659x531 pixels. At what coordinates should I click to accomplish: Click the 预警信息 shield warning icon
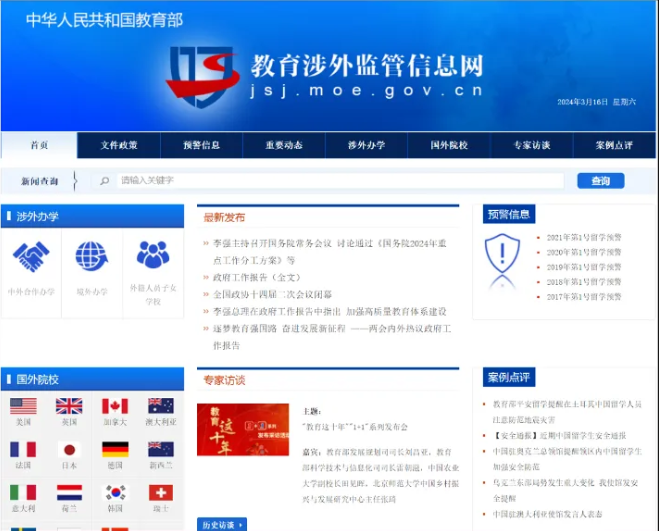(x=502, y=254)
